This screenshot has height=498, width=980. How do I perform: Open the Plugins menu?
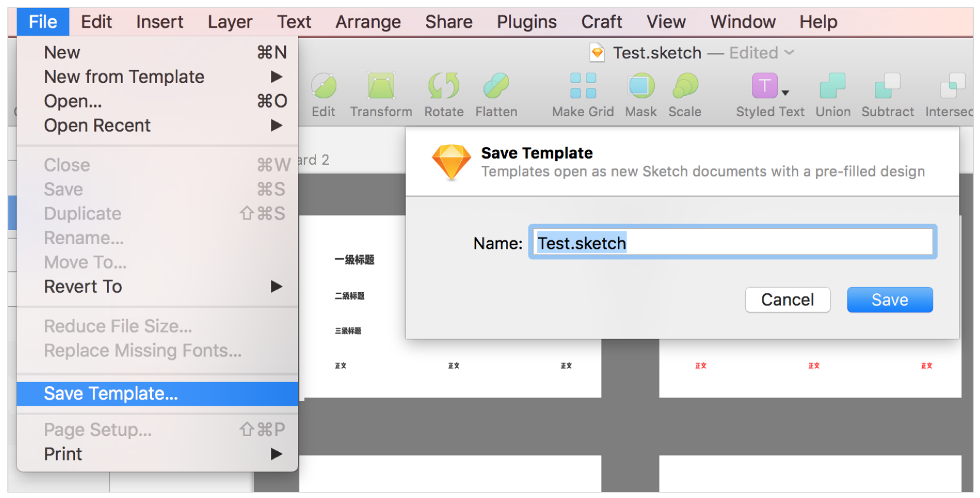(x=526, y=22)
